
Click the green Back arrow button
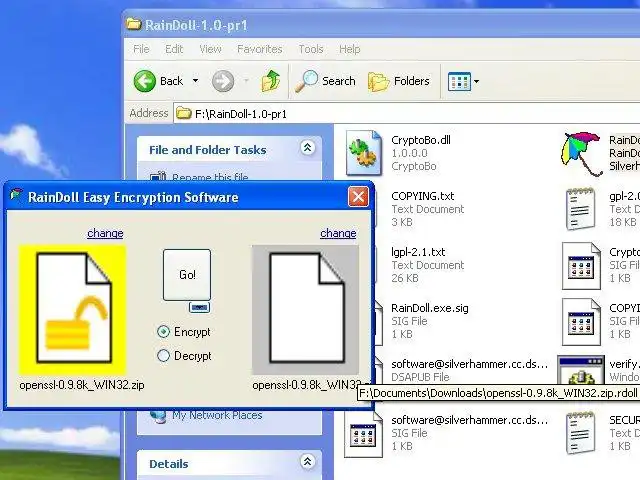coord(145,81)
